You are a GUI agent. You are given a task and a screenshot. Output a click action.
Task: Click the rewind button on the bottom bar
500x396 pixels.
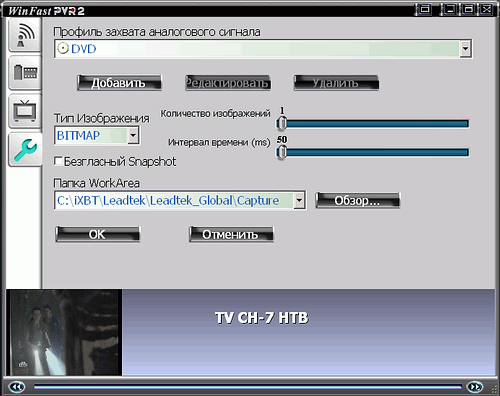tap(16, 387)
